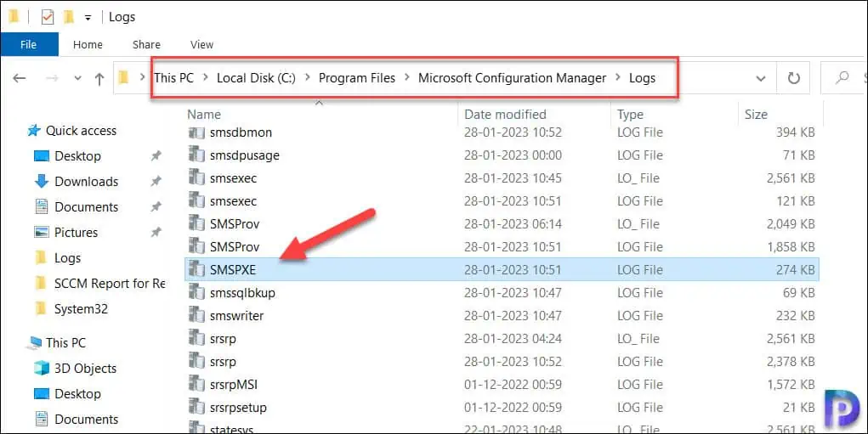Expand the chevron after This PC breadcrumb
Viewport: 868px width, 434px height.
tap(206, 78)
